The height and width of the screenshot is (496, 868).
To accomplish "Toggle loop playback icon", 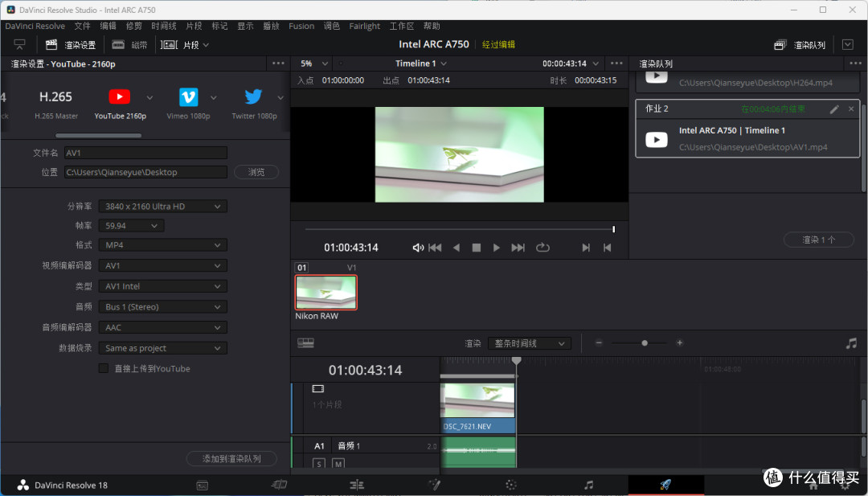I will [542, 248].
